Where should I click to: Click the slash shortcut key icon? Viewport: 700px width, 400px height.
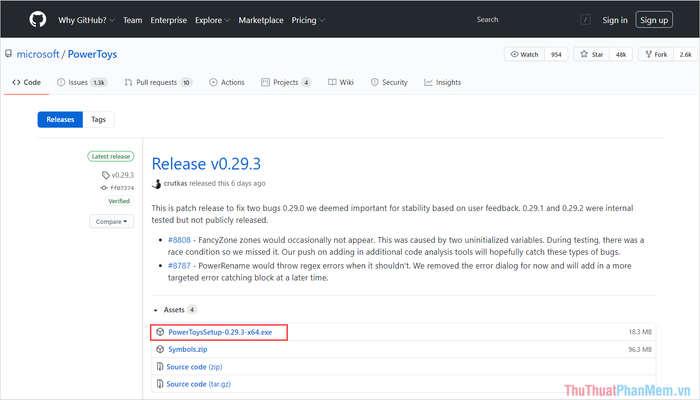point(585,20)
